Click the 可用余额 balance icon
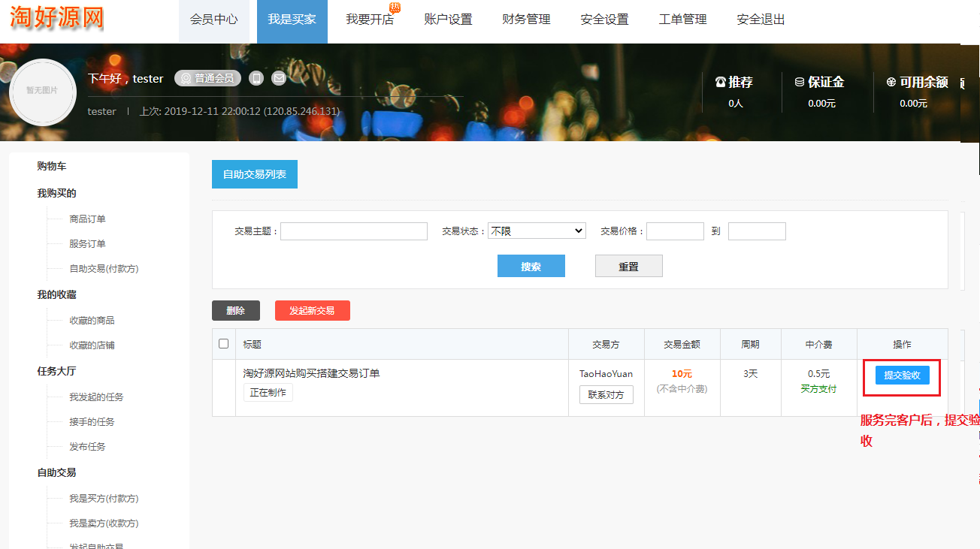980x549 pixels. (891, 82)
